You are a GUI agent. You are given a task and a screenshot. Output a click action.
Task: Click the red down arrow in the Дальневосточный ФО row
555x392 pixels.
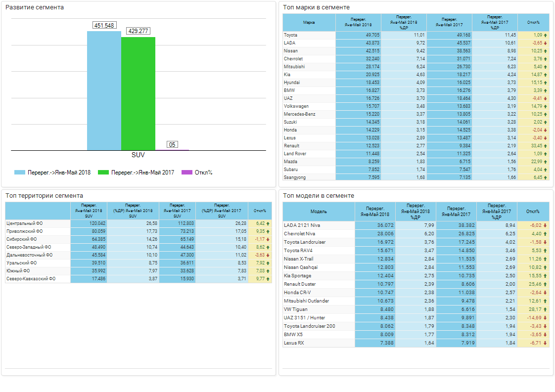(x=268, y=255)
